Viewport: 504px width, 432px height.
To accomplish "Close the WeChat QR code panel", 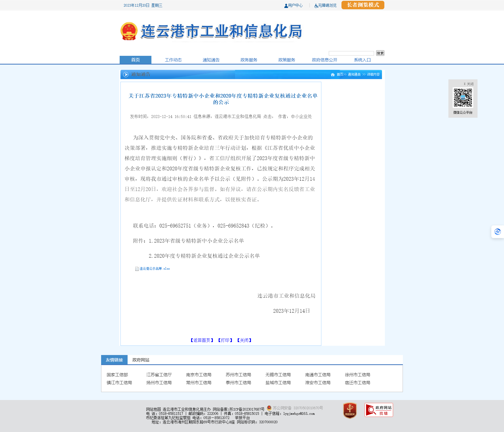I will 468,84.
